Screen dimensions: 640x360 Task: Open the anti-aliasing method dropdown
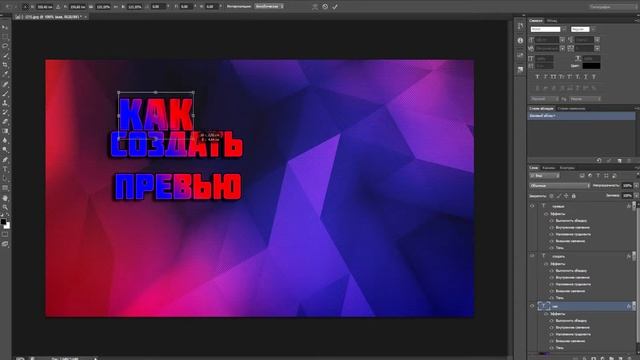[x=585, y=99]
